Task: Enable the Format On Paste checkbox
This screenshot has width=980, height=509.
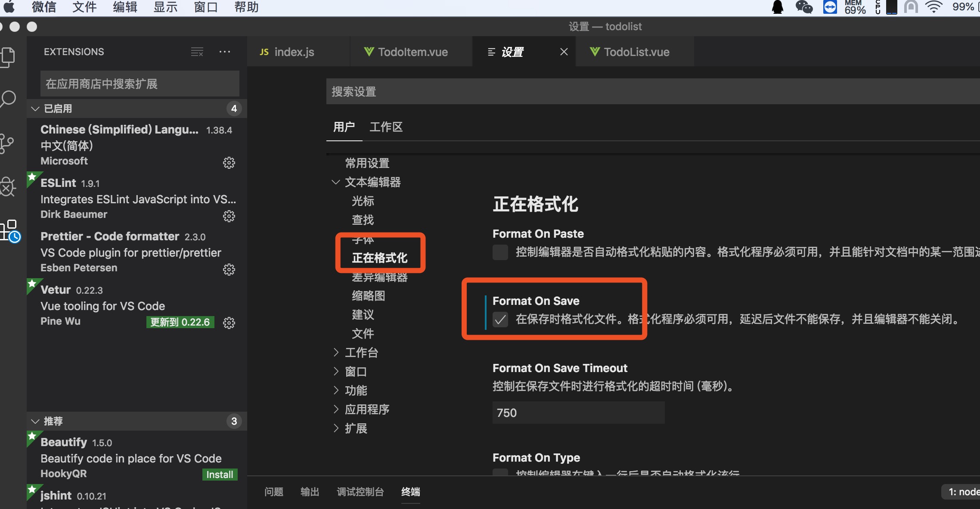Action: pos(500,252)
